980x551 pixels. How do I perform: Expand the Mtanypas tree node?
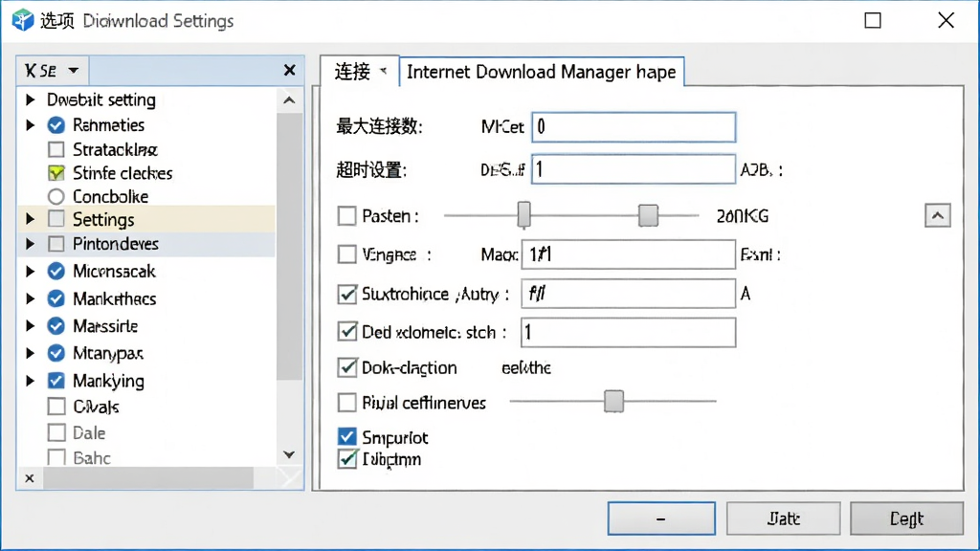pos(30,353)
